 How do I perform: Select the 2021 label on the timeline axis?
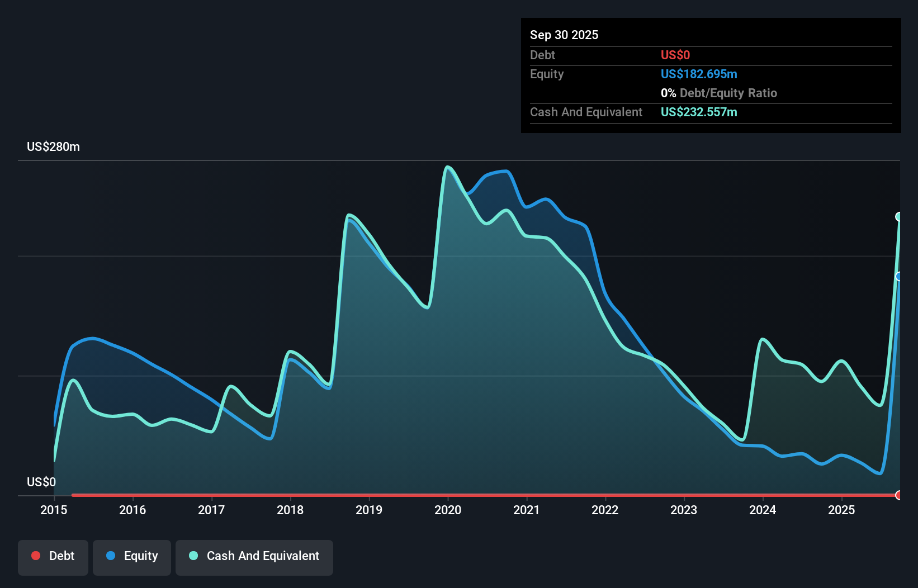pos(526,510)
